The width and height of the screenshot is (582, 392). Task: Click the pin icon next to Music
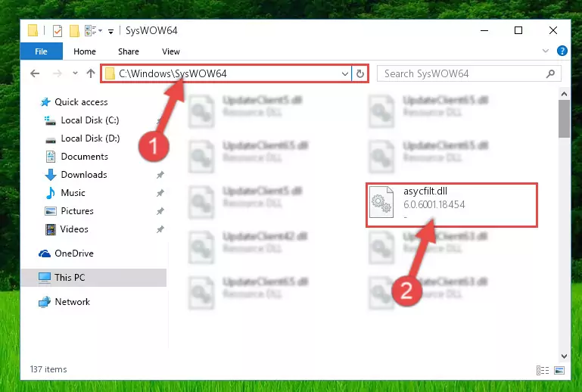[160, 193]
